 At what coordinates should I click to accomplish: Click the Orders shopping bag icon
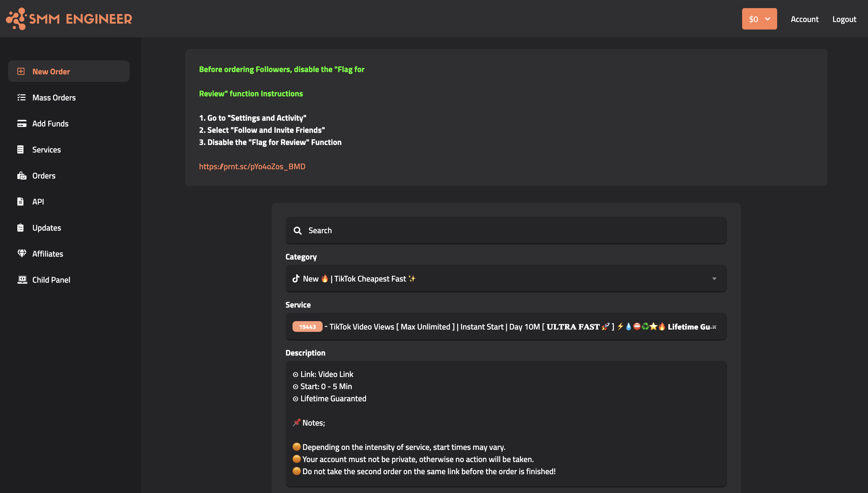[22, 176]
